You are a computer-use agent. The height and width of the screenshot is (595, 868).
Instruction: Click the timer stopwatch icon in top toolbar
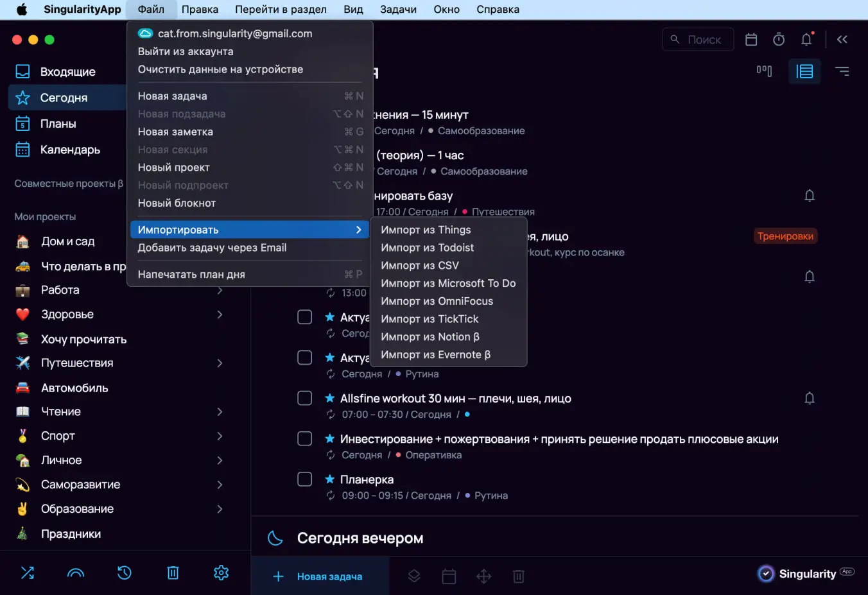click(779, 40)
